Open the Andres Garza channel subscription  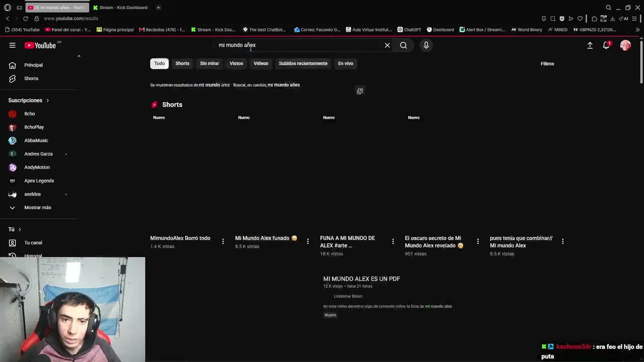click(39, 154)
